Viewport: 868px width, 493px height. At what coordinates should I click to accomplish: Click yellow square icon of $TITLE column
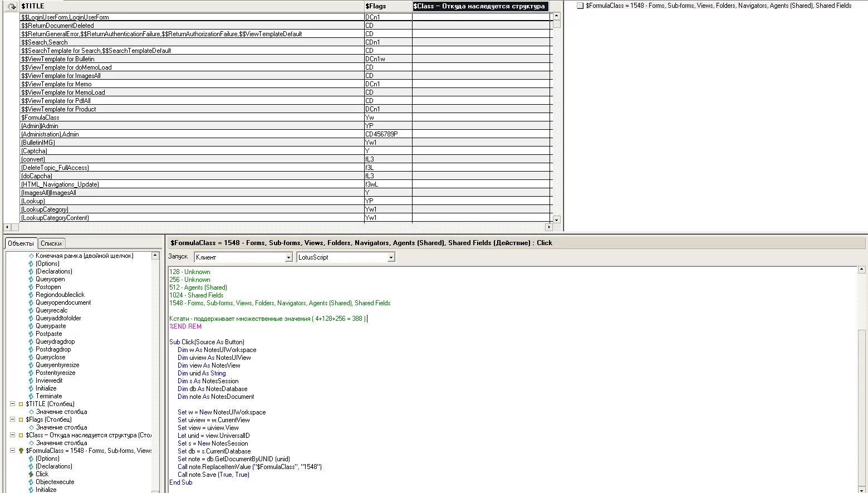[x=21, y=404]
